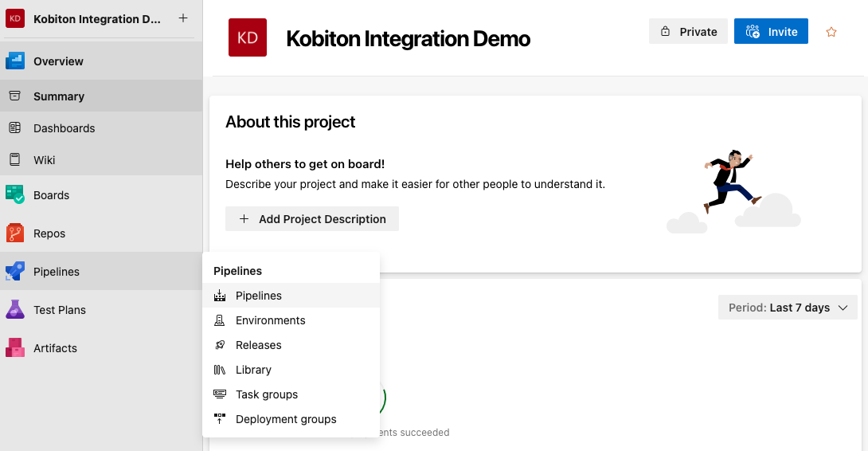Open the Period Last 7 days dropdown
The image size is (868, 451).
788,308
